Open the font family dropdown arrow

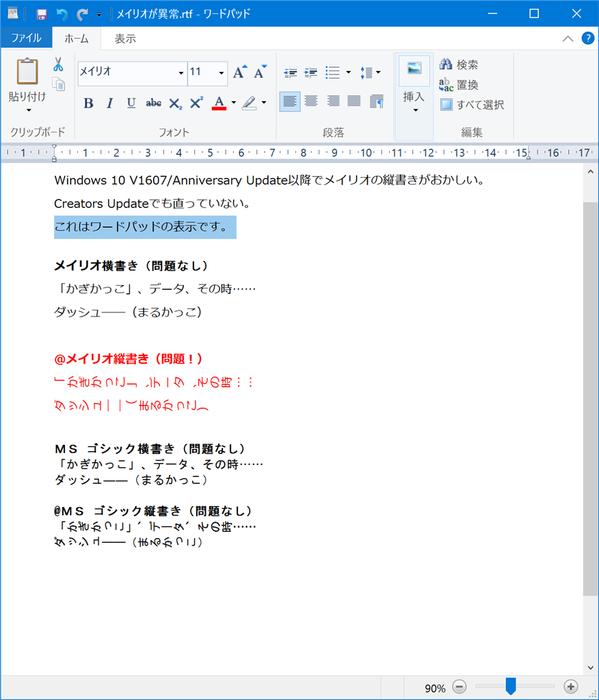(x=181, y=72)
